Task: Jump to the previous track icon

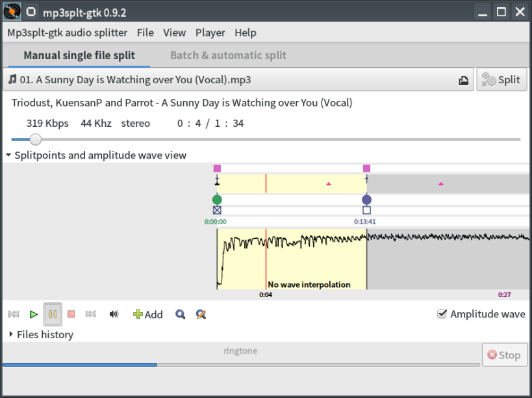Action: pos(14,314)
